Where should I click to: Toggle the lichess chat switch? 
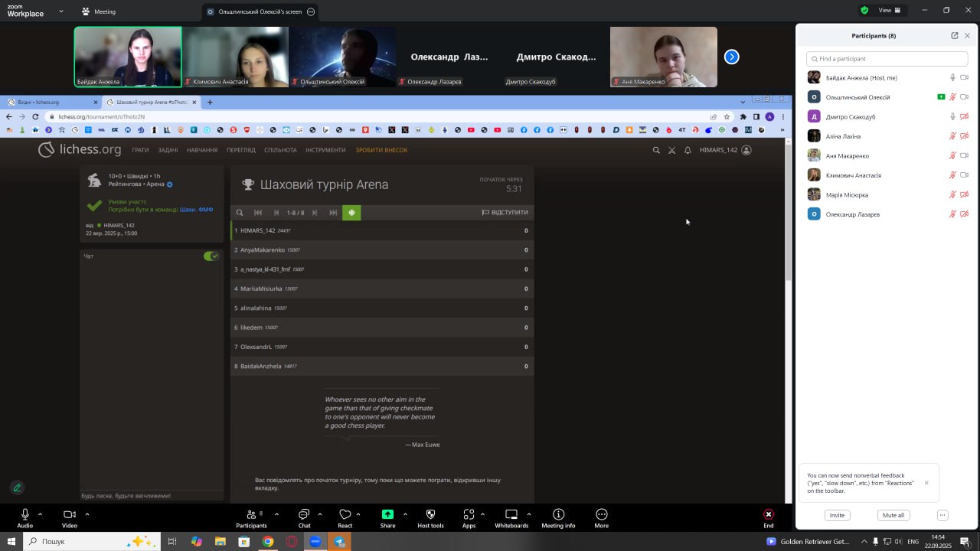pos(211,256)
